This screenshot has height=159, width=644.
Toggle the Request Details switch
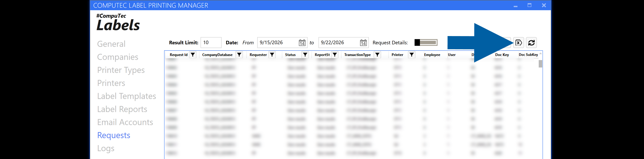pyautogui.click(x=426, y=43)
